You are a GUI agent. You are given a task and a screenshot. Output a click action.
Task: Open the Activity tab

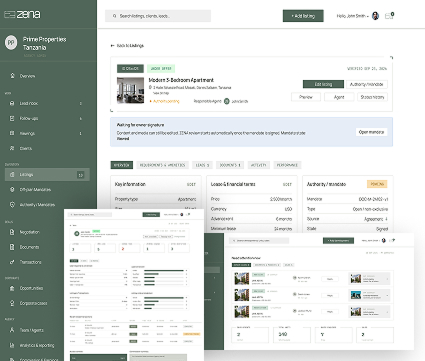pyautogui.click(x=259, y=165)
